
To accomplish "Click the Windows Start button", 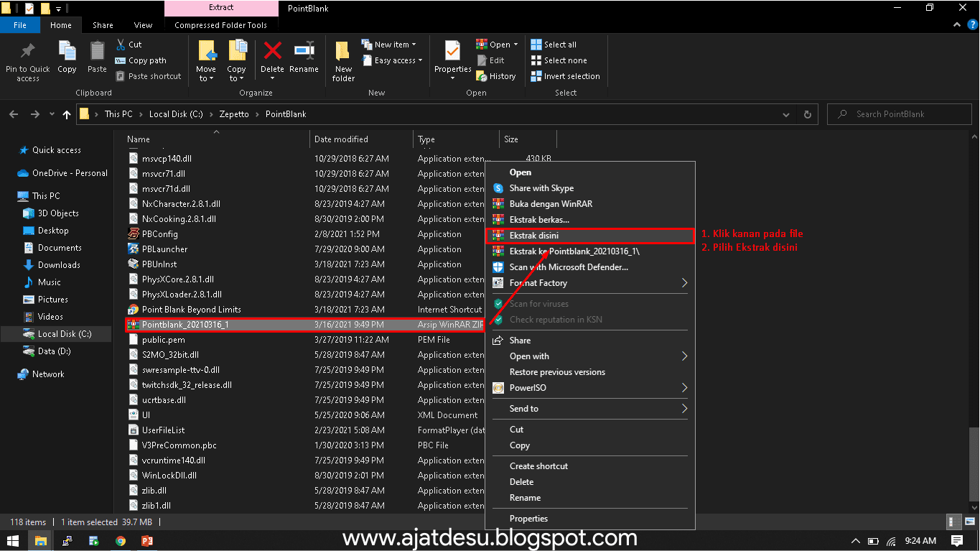I will 13,540.
